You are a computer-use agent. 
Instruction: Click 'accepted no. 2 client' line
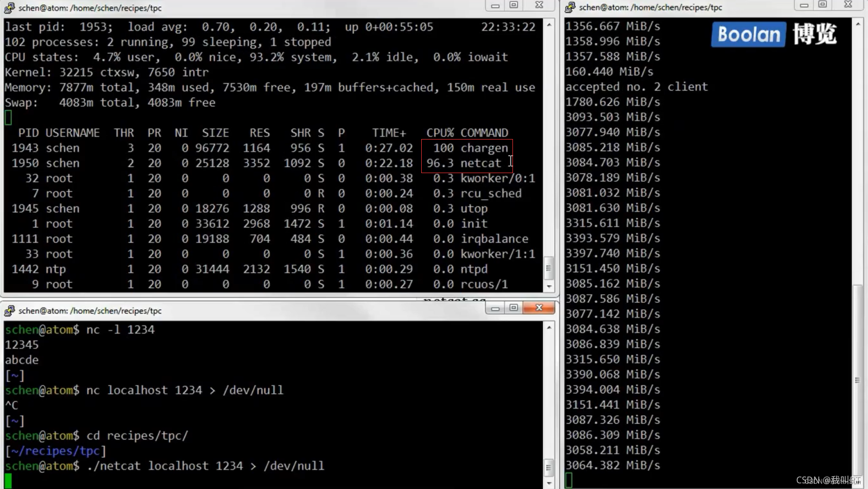(636, 87)
